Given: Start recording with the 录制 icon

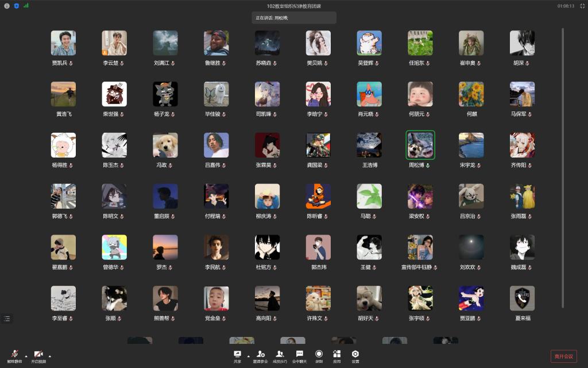Looking at the screenshot, I should tap(319, 355).
